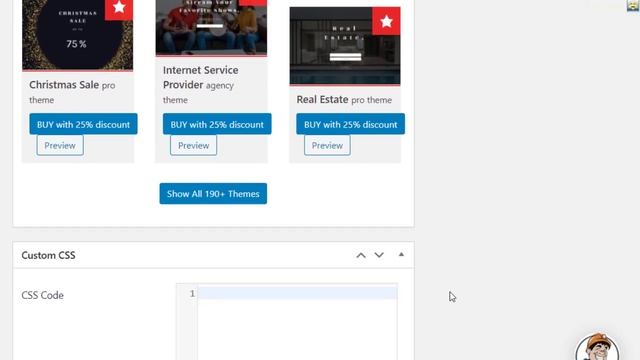Screen dimensions: 640x360
Task: Click the CSS Code label
Action: point(42,295)
